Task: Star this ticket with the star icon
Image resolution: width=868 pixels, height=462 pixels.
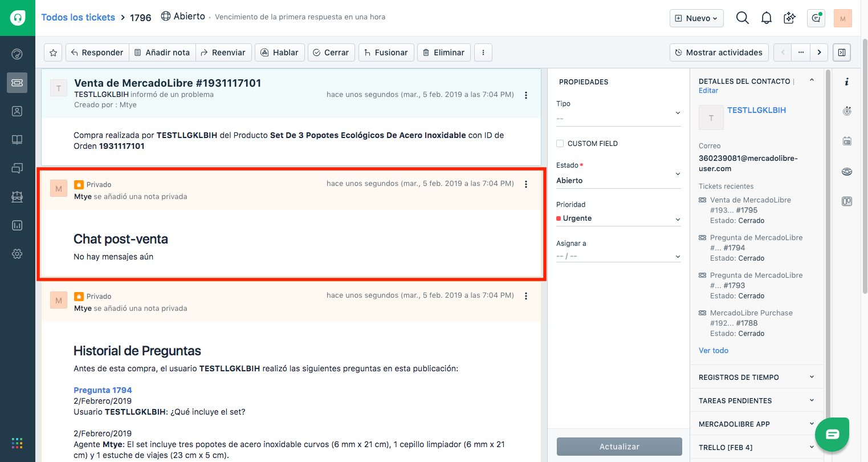Action: pos(53,52)
